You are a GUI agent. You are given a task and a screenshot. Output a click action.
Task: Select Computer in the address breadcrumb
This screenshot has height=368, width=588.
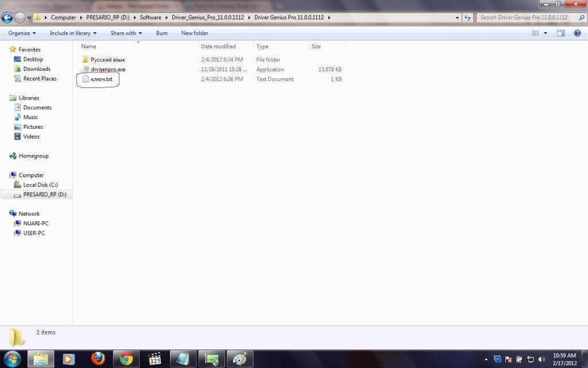(63, 17)
